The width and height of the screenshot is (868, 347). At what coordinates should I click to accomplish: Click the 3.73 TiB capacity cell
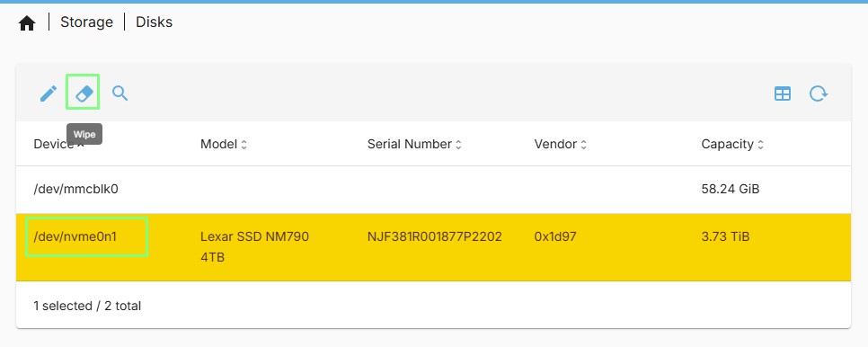coord(725,236)
